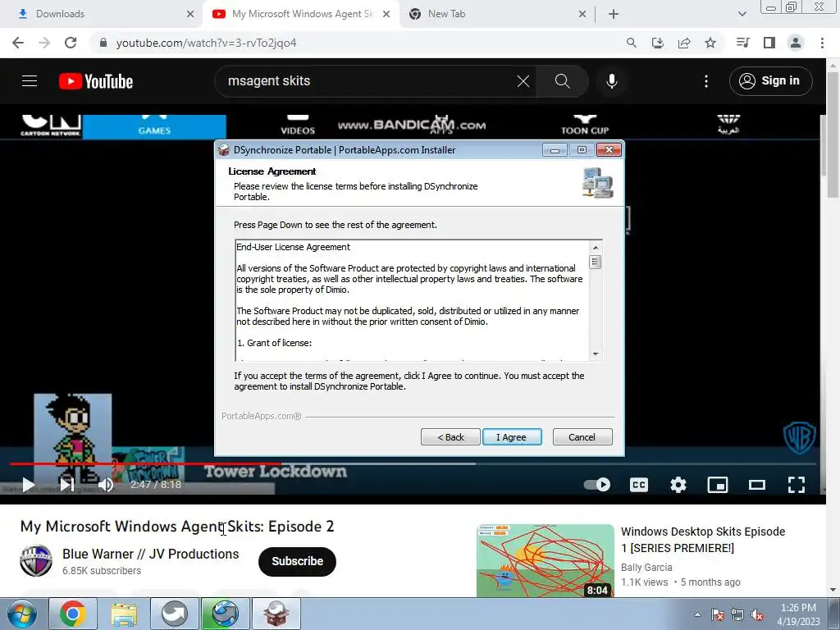Seek on the red video progress bar
The image size is (840, 630).
click(144, 463)
